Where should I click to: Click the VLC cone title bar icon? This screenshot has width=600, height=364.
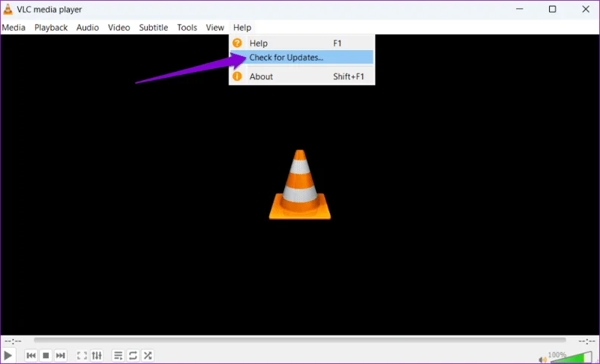pos(7,9)
